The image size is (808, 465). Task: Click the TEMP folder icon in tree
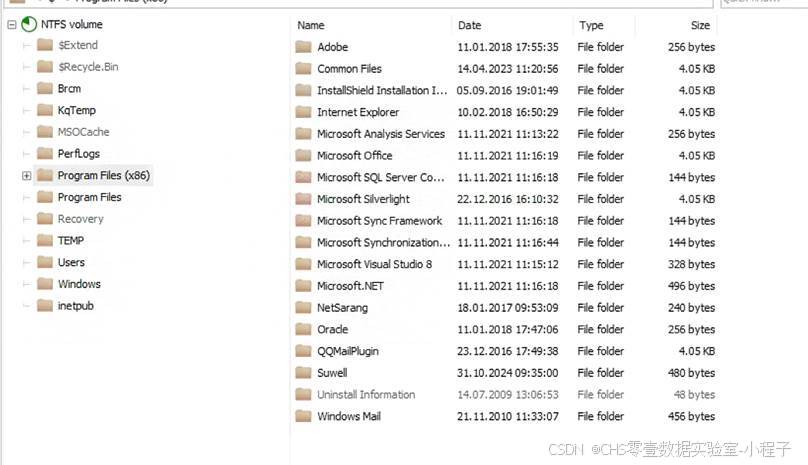[x=45, y=240]
